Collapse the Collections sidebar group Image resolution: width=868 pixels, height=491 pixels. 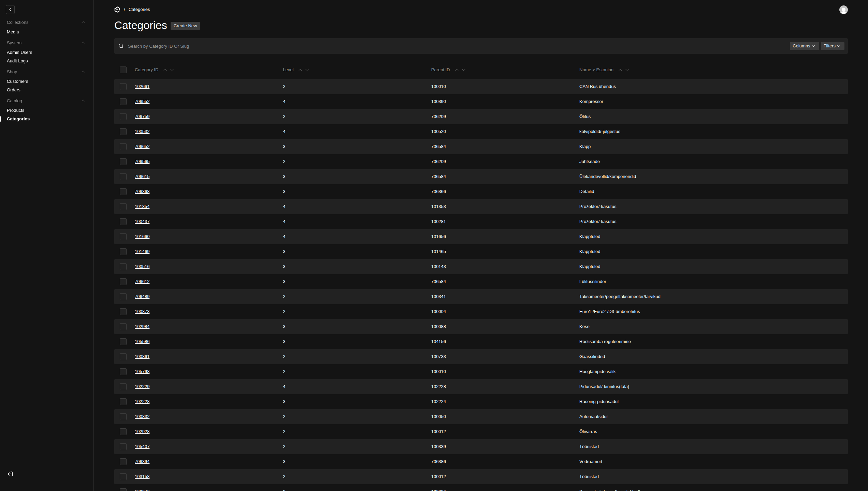click(83, 23)
